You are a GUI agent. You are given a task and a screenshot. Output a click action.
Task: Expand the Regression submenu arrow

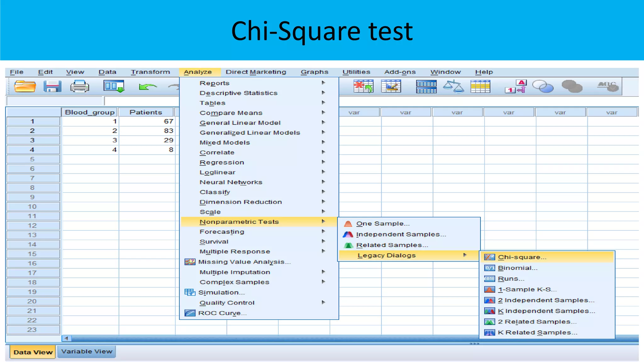coord(323,162)
